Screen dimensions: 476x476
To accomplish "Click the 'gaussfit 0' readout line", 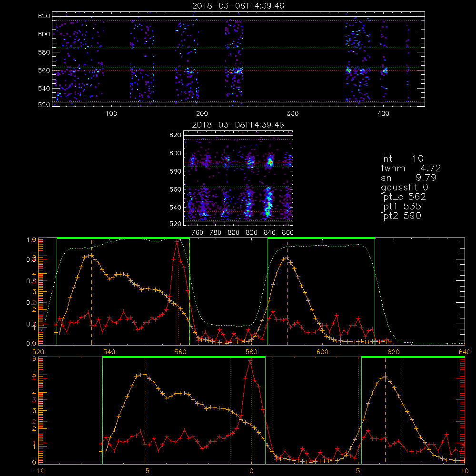I will [x=405, y=188].
